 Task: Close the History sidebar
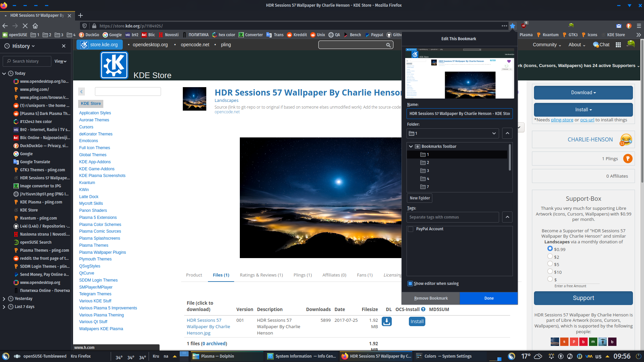coord(64,46)
